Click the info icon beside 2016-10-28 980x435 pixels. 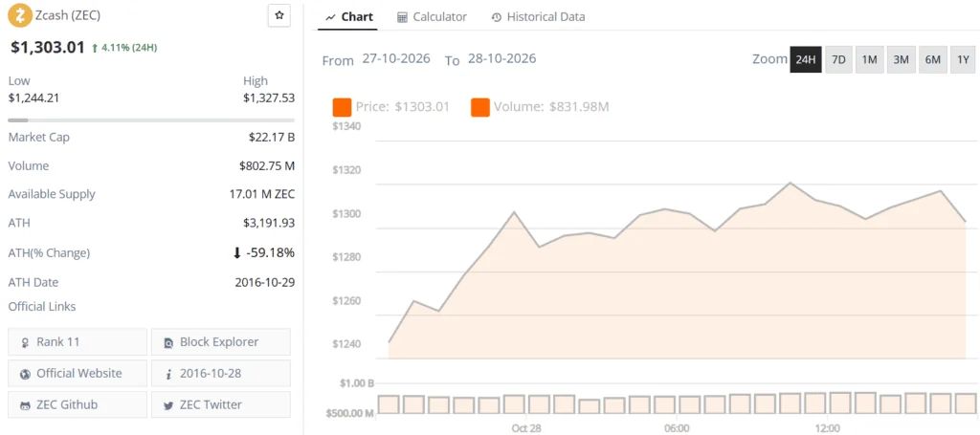pyautogui.click(x=168, y=374)
